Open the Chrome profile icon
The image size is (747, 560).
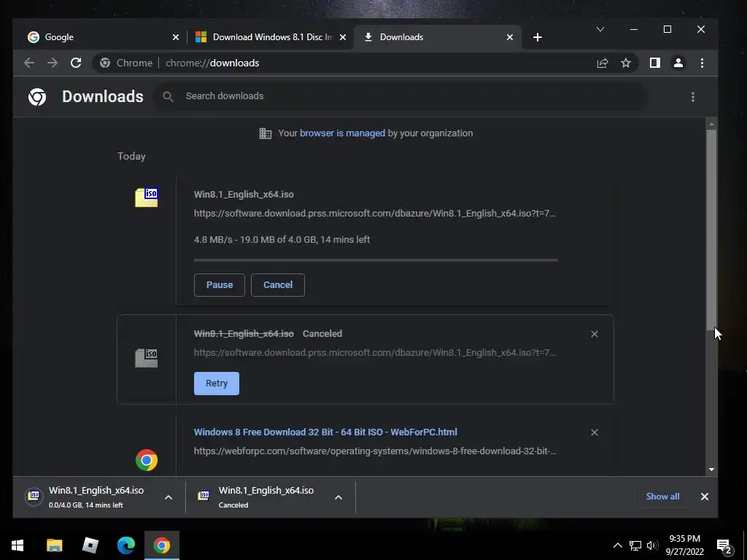(678, 63)
